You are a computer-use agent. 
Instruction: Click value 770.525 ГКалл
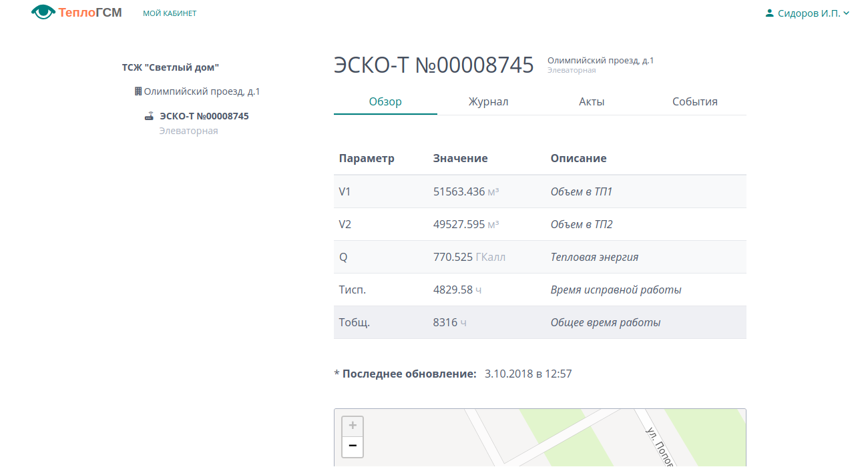coord(469,257)
